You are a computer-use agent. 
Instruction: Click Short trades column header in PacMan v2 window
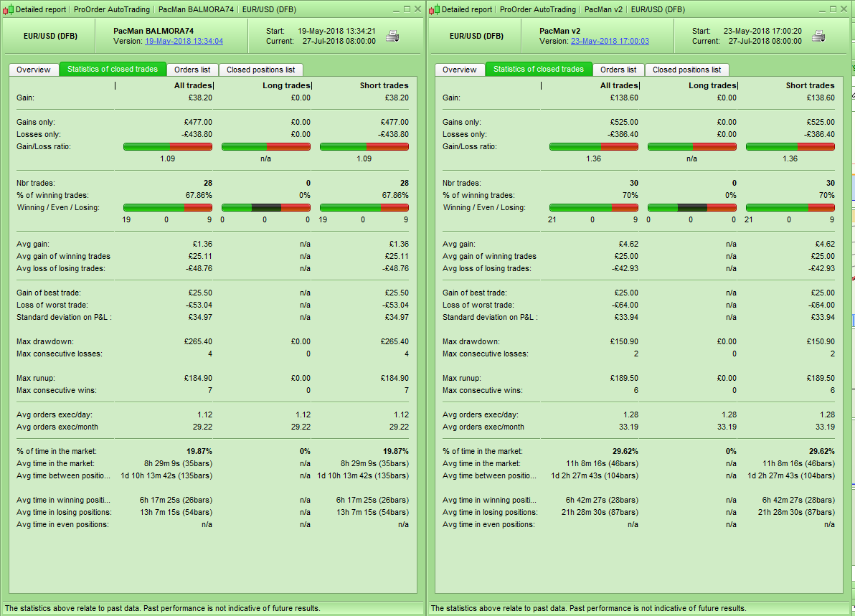(x=811, y=85)
